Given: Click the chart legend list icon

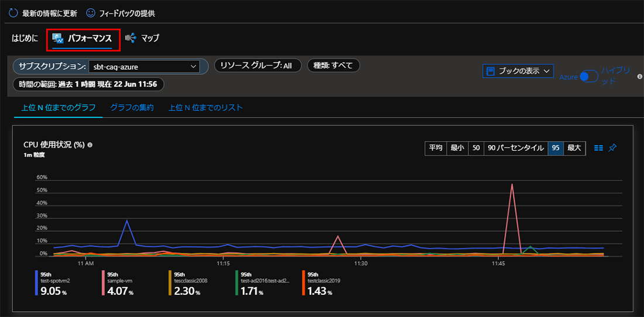Looking at the screenshot, I should click(598, 148).
